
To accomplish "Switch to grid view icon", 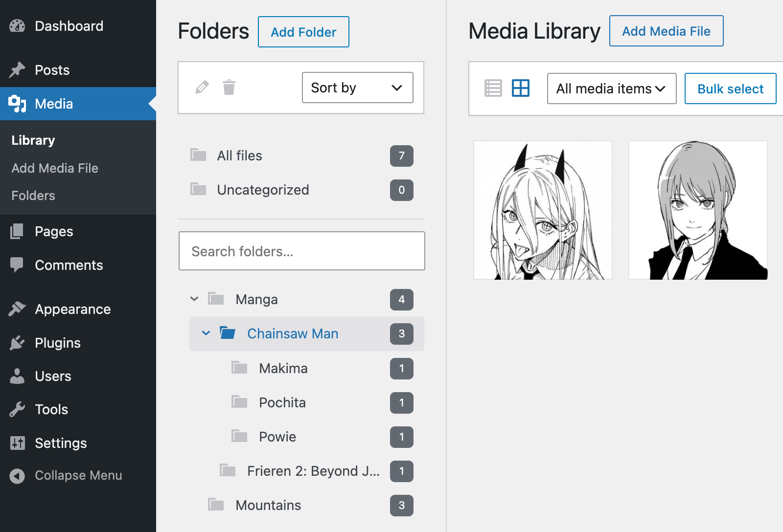I will coord(521,88).
